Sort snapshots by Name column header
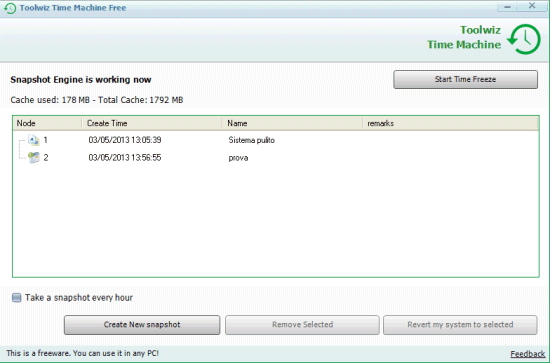550x363 pixels. [292, 123]
